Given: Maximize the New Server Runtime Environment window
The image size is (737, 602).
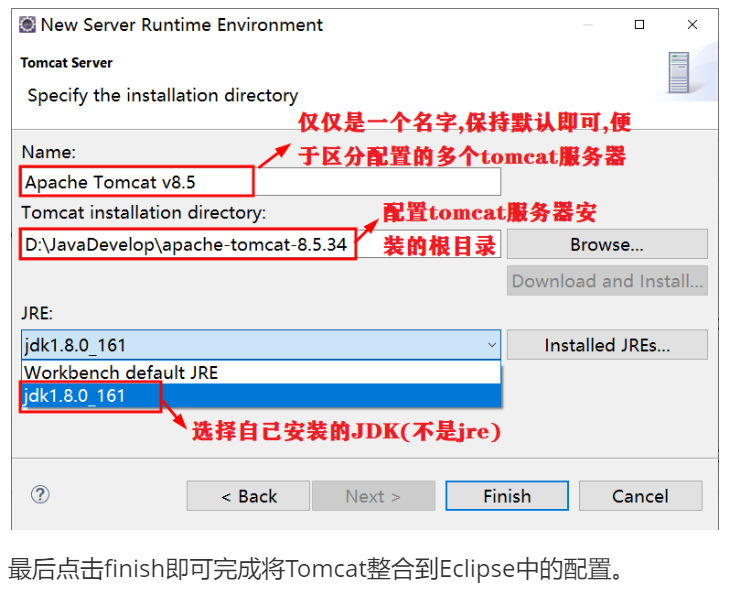Looking at the screenshot, I should click(x=639, y=24).
